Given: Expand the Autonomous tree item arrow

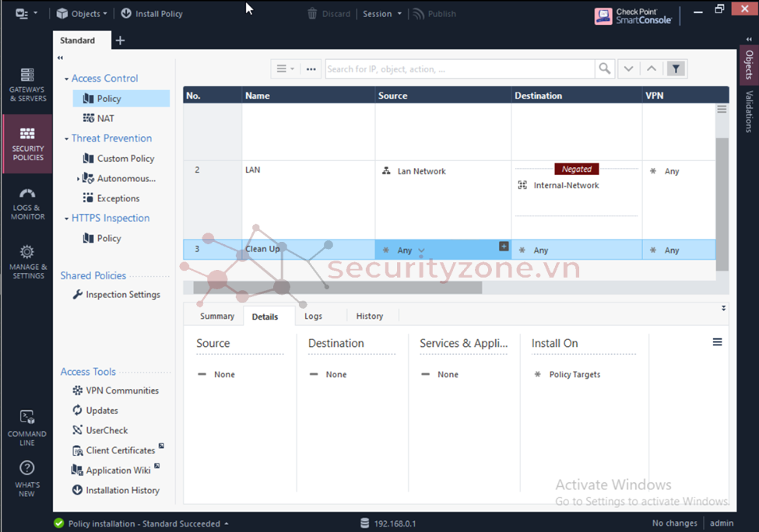Looking at the screenshot, I should (x=78, y=179).
